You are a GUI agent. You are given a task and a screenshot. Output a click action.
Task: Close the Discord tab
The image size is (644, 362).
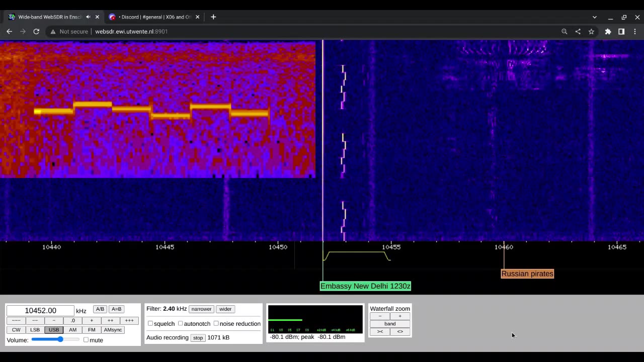(x=197, y=17)
